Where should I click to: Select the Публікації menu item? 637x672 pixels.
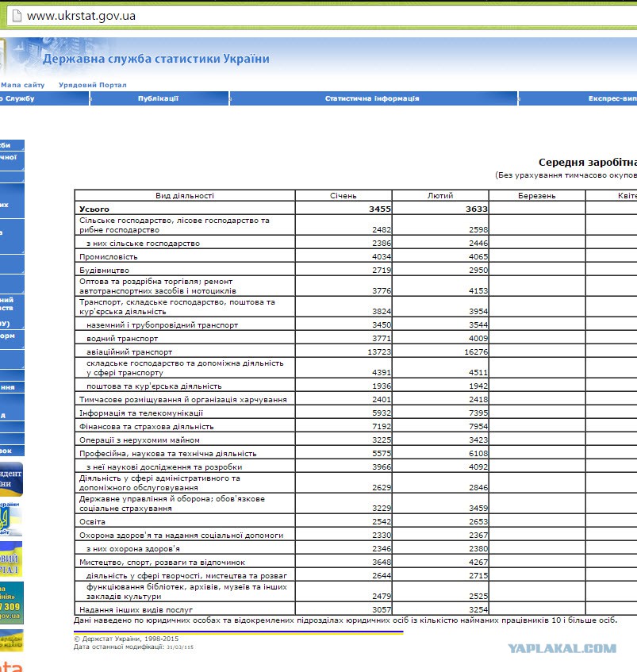pos(159,98)
